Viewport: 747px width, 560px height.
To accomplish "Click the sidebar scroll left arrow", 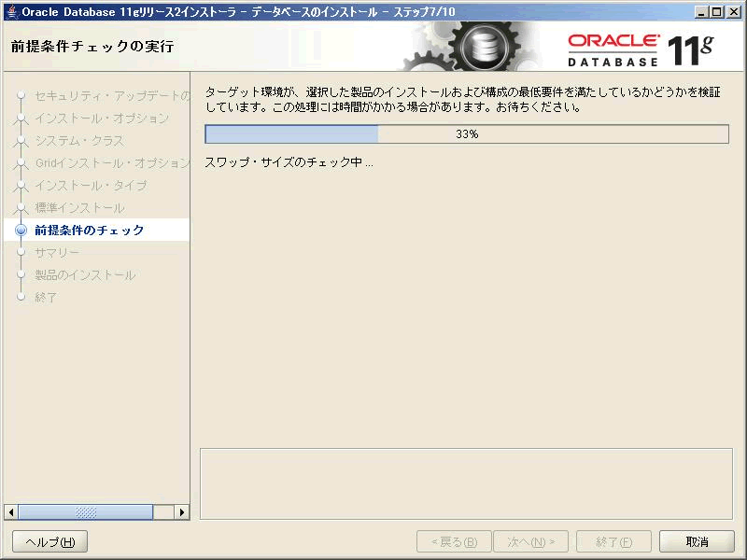I will (x=11, y=512).
